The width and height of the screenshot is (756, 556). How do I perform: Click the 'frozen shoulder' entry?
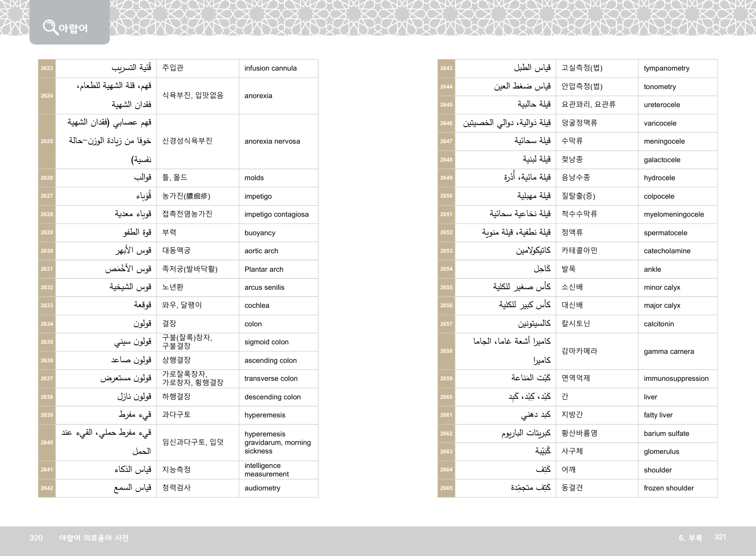click(x=668, y=488)
